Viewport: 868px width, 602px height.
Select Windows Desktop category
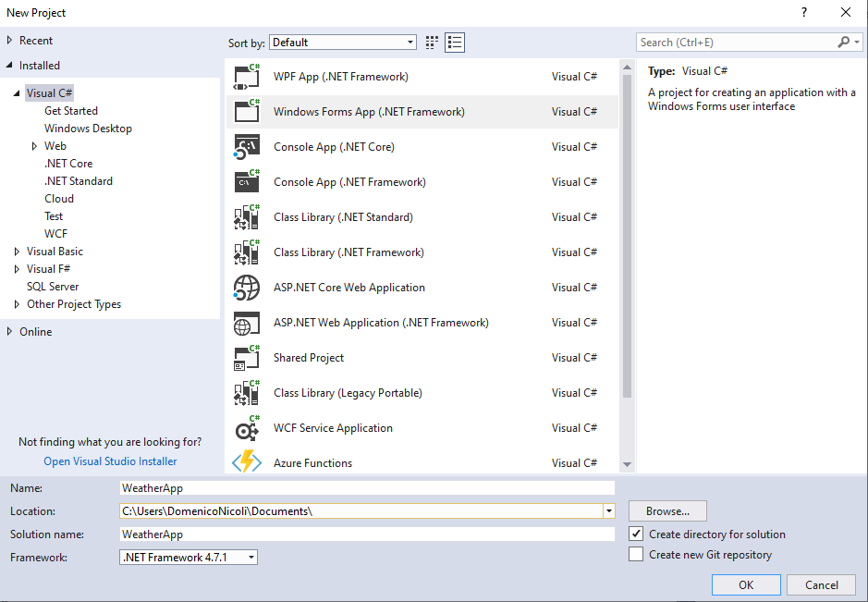[x=88, y=129]
